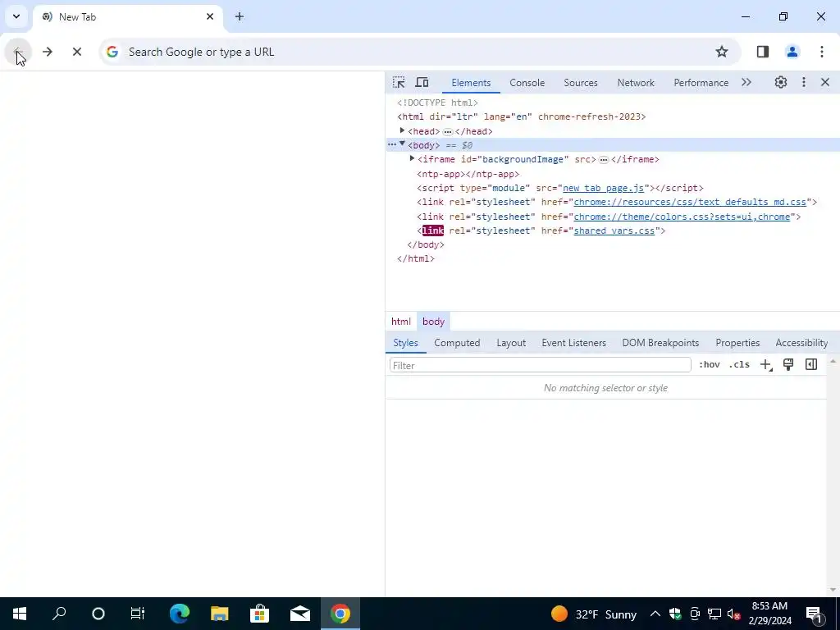The image size is (840, 630).
Task: Switch to the Computed pane tab
Action: pyautogui.click(x=457, y=343)
